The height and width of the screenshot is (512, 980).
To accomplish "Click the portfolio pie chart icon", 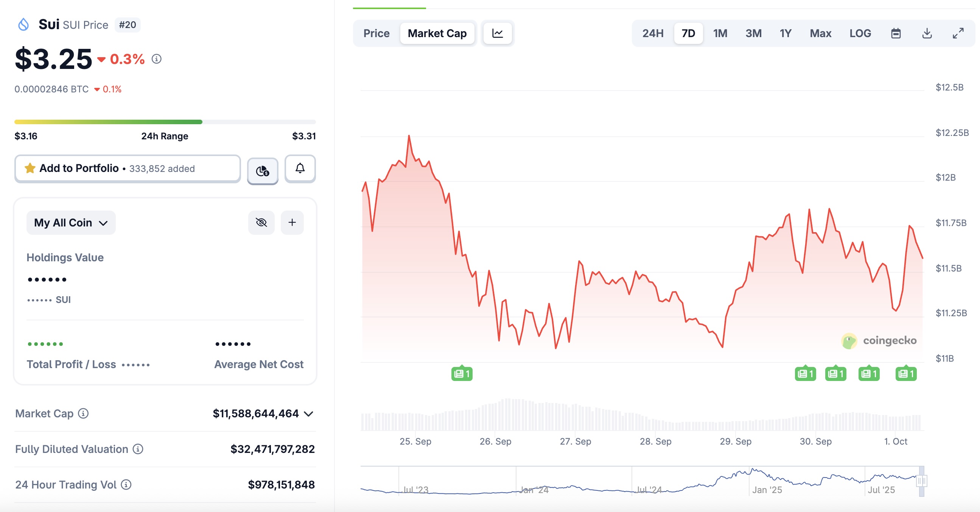I will [263, 171].
